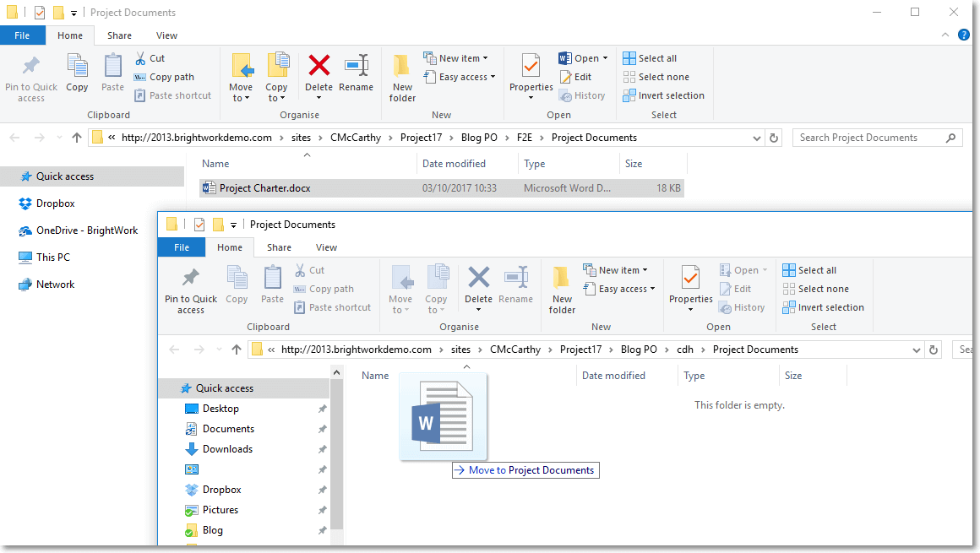Click the Cut scissors icon

[140, 57]
